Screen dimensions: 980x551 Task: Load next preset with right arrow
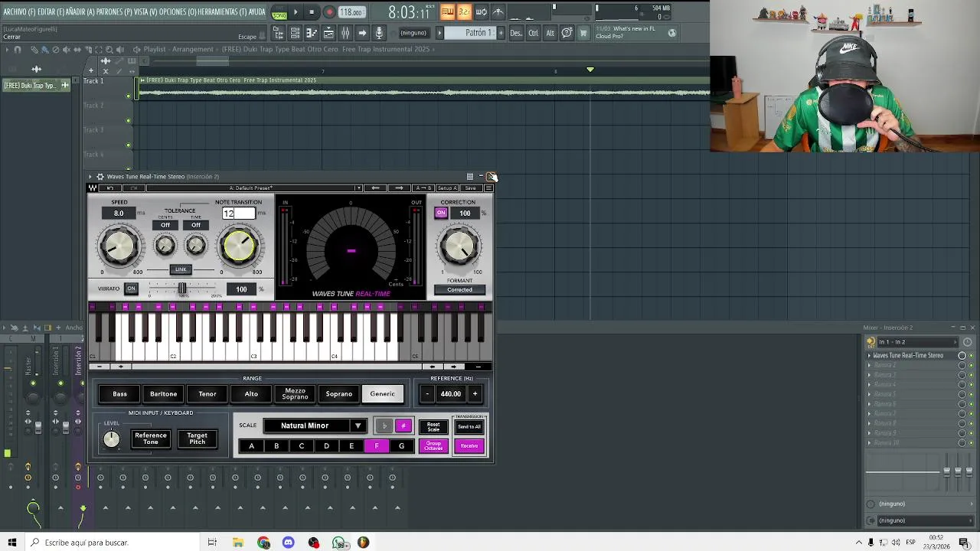pyautogui.click(x=399, y=188)
